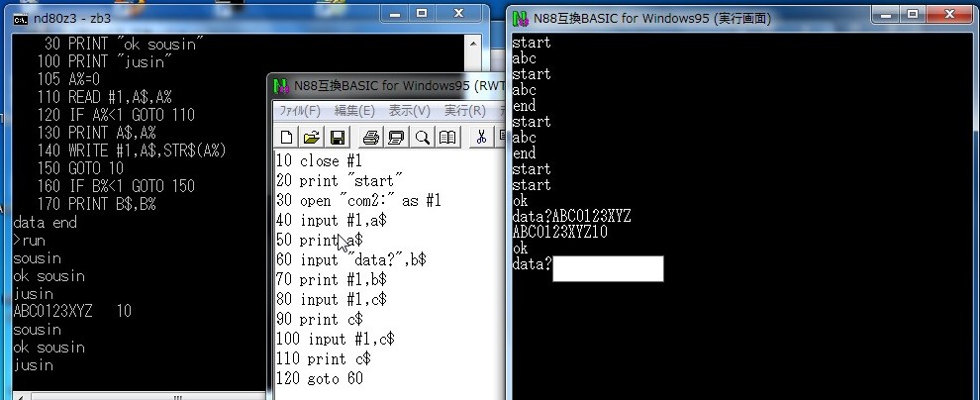Screen dimensions: 980x400
Task: Click '>run' line in nd80z3 console
Action: (29, 241)
